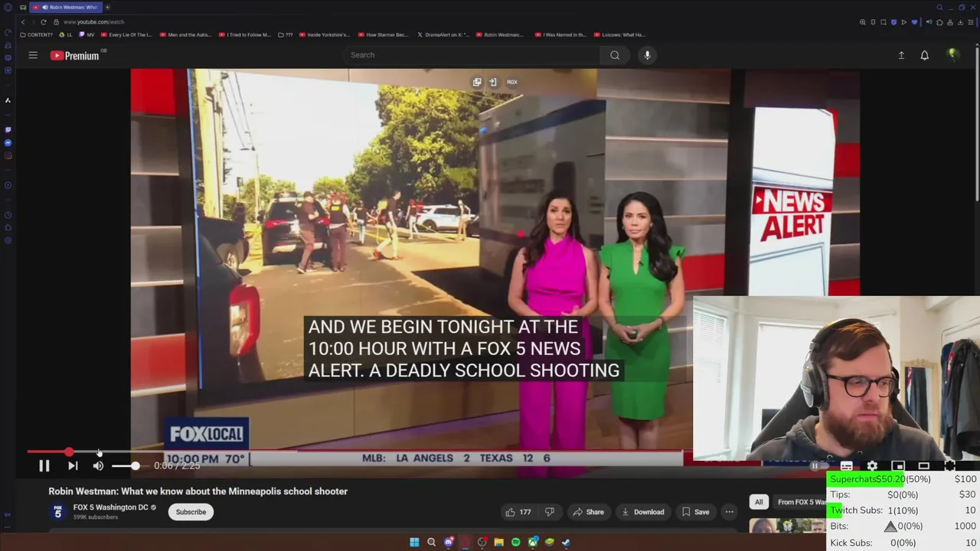The height and width of the screenshot is (551, 980).
Task: Select the All filter chip
Action: coord(758,502)
